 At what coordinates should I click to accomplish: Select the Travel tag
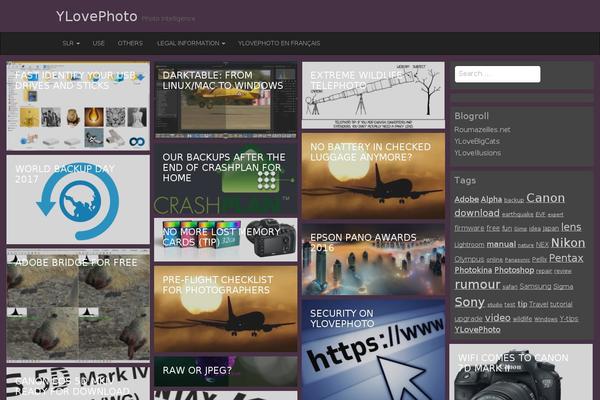(538, 304)
